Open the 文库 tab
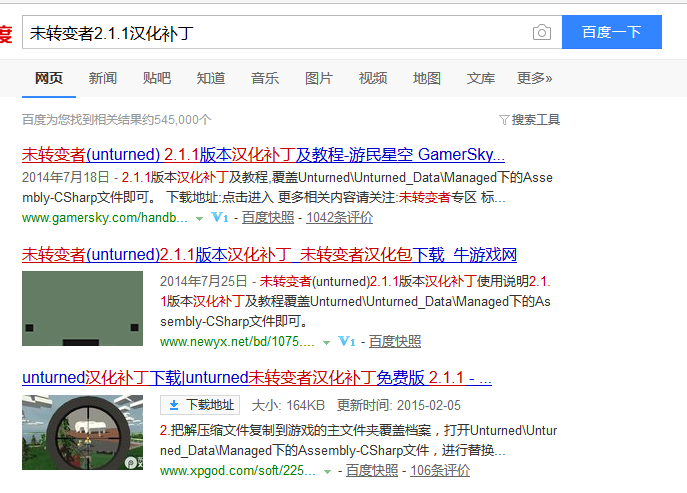Image resolution: width=687 pixels, height=493 pixels. click(481, 78)
